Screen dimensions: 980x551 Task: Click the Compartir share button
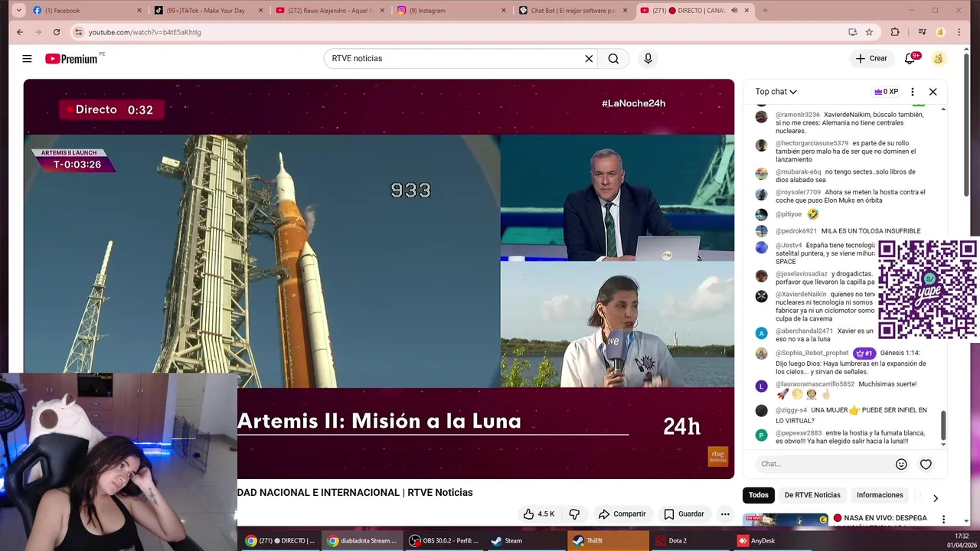click(x=622, y=514)
